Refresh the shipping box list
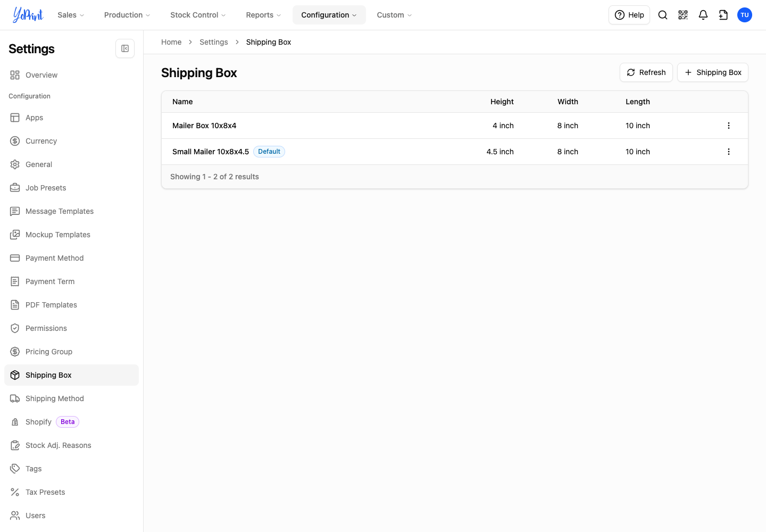The width and height of the screenshot is (766, 532). [646, 72]
